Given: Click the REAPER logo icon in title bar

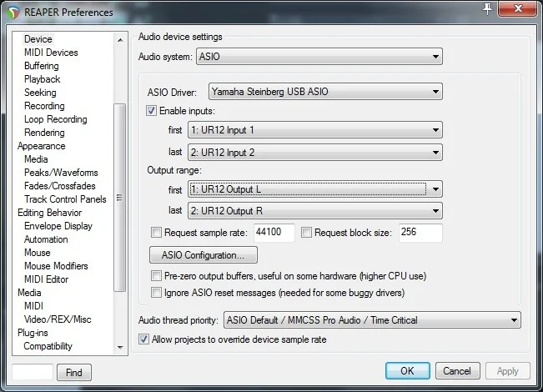Looking at the screenshot, I should click(13, 13).
